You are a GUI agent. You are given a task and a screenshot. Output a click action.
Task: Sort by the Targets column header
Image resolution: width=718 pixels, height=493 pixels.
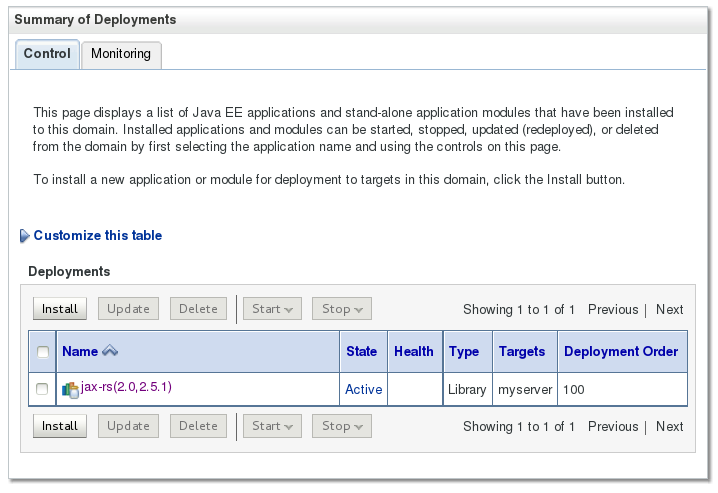522,351
